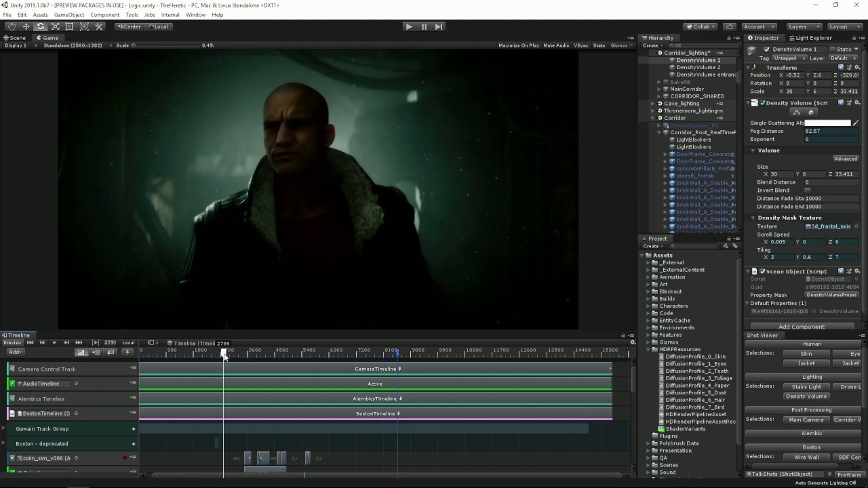Open the Window menu
Image resolution: width=868 pixels, height=488 pixels.
pos(195,15)
